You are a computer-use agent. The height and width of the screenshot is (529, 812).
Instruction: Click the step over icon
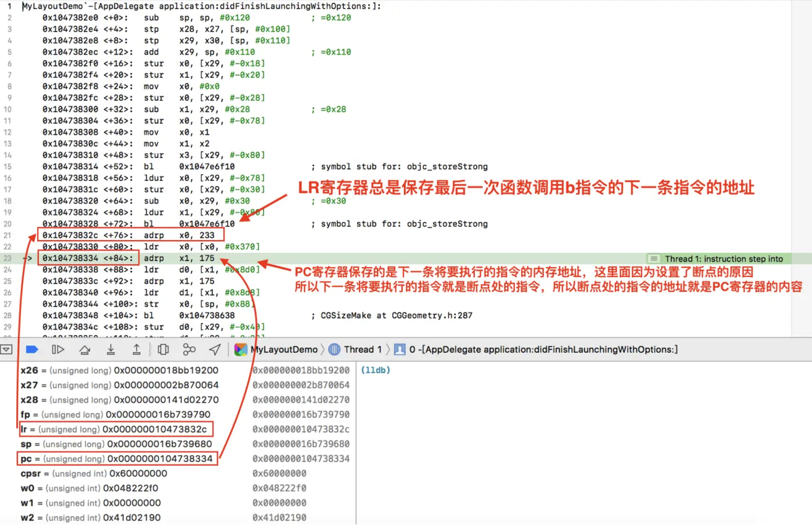(84, 350)
